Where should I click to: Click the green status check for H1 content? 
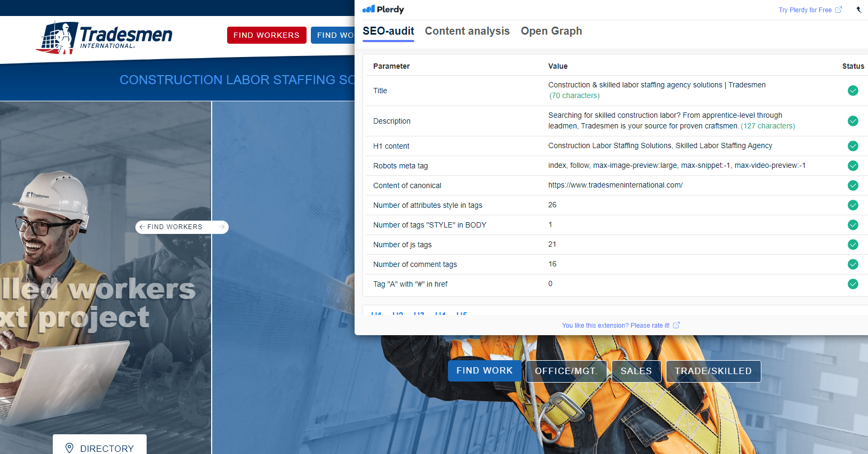point(853,146)
